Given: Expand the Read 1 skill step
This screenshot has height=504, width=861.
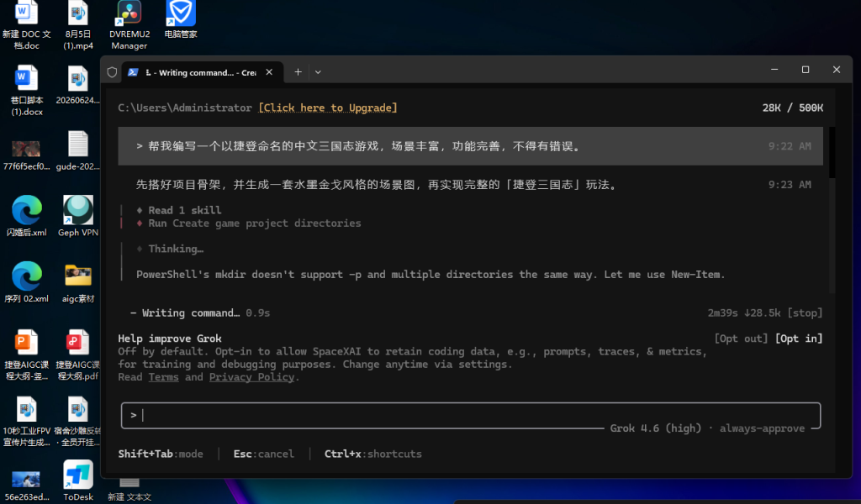Looking at the screenshot, I should pos(184,210).
